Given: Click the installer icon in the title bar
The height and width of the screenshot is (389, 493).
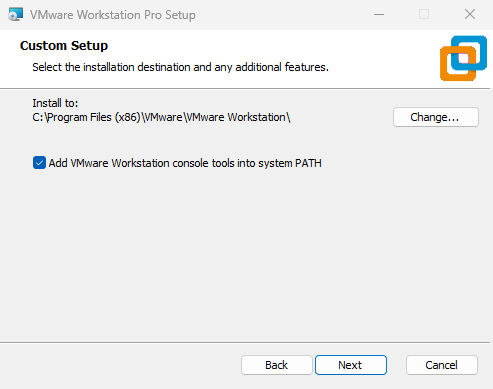Looking at the screenshot, I should (16, 14).
